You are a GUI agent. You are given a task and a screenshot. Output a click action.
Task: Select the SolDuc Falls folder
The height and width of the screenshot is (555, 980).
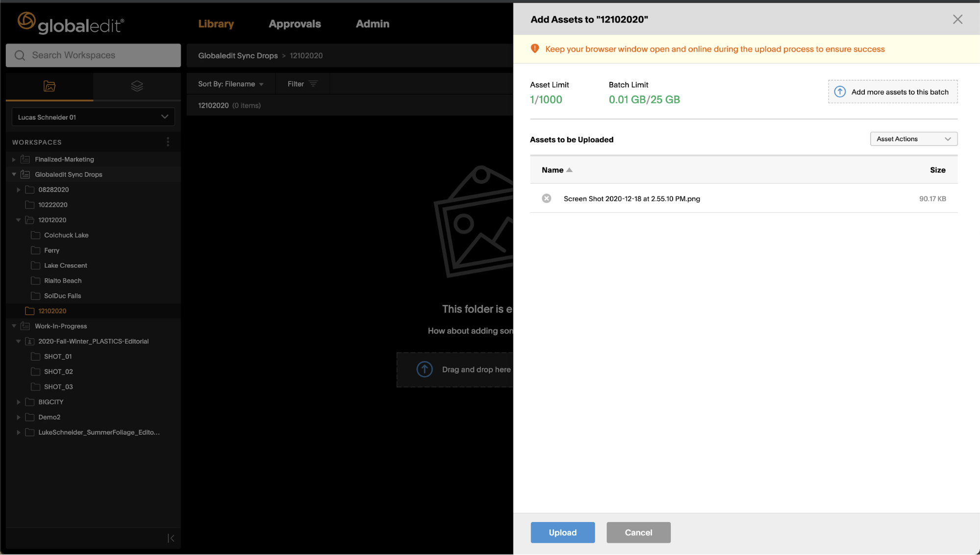coord(62,296)
